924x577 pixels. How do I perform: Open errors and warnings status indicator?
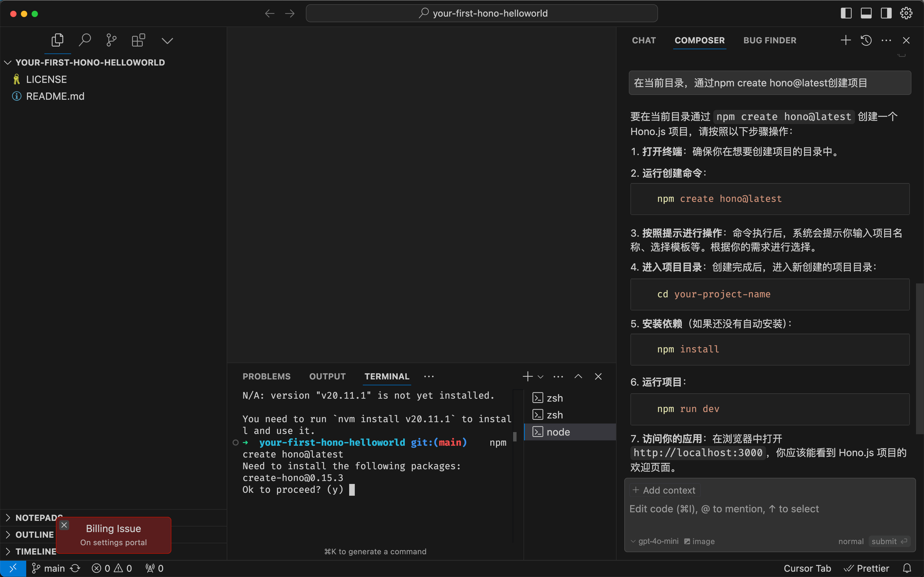112,568
